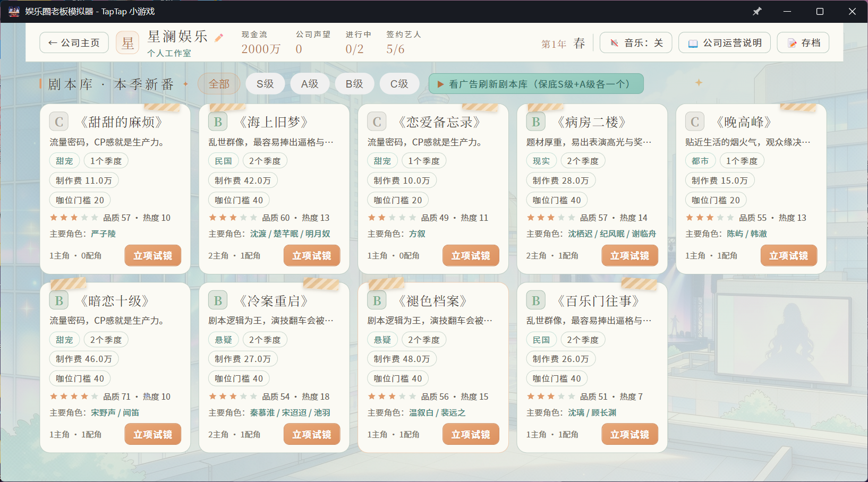The width and height of the screenshot is (868, 482).
Task: Click the pencil icon to rename company
Action: [x=219, y=37]
